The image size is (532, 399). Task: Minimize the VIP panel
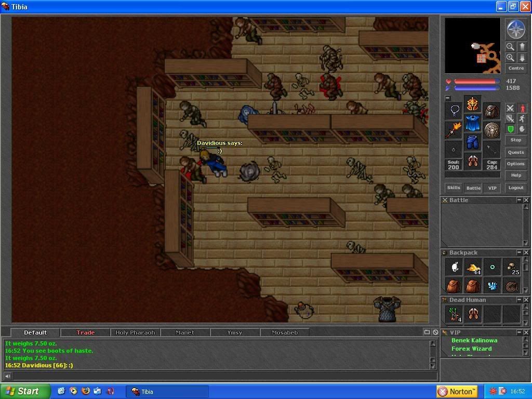519,332
